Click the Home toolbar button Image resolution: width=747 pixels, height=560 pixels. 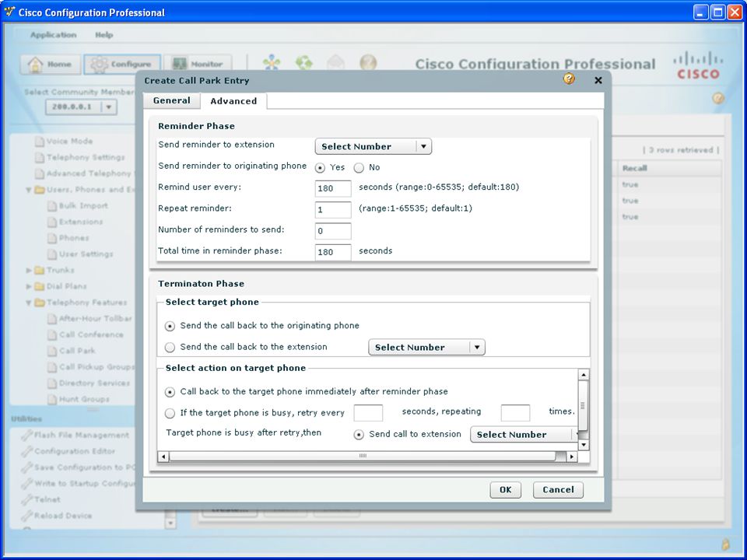tap(50, 65)
